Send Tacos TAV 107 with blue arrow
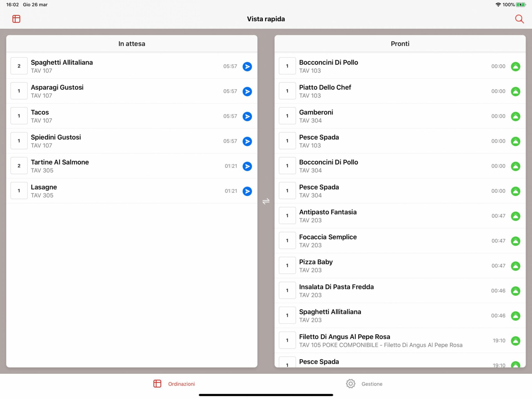The width and height of the screenshot is (532, 399). [247, 116]
